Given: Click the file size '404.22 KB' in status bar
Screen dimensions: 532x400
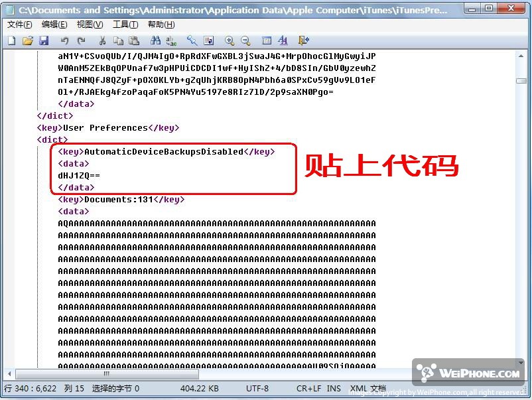Looking at the screenshot, I should (x=200, y=389).
